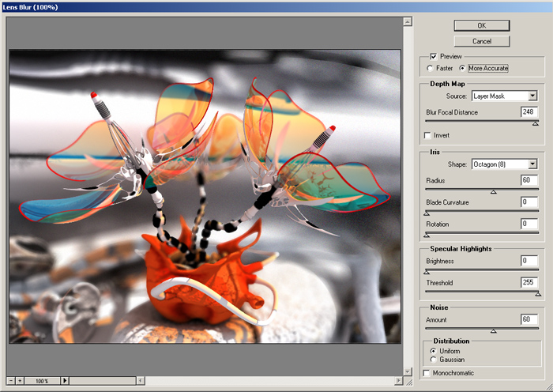Image resolution: width=553 pixels, height=392 pixels.
Task: Choose Gaussian noise distribution
Action: pyautogui.click(x=433, y=360)
